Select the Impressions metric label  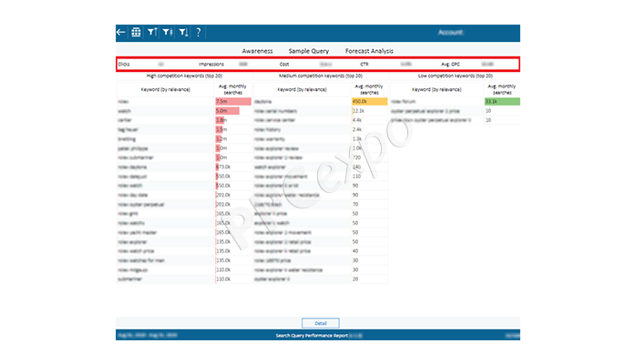[x=210, y=64]
